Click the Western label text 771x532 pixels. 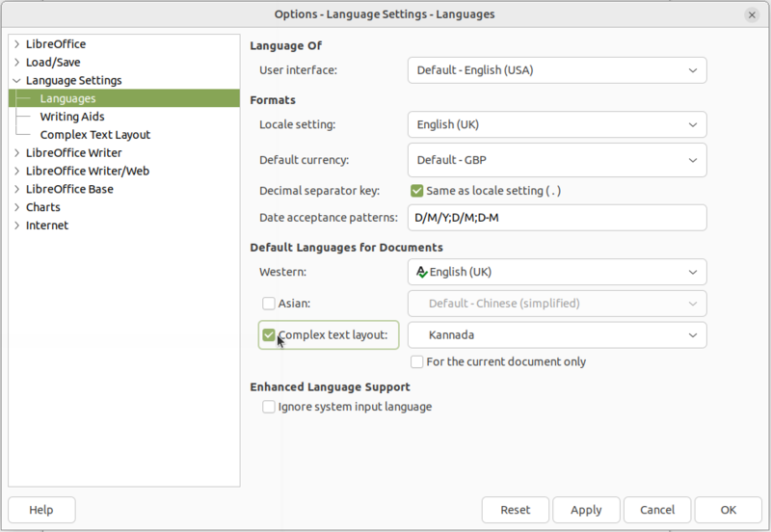pyautogui.click(x=282, y=272)
